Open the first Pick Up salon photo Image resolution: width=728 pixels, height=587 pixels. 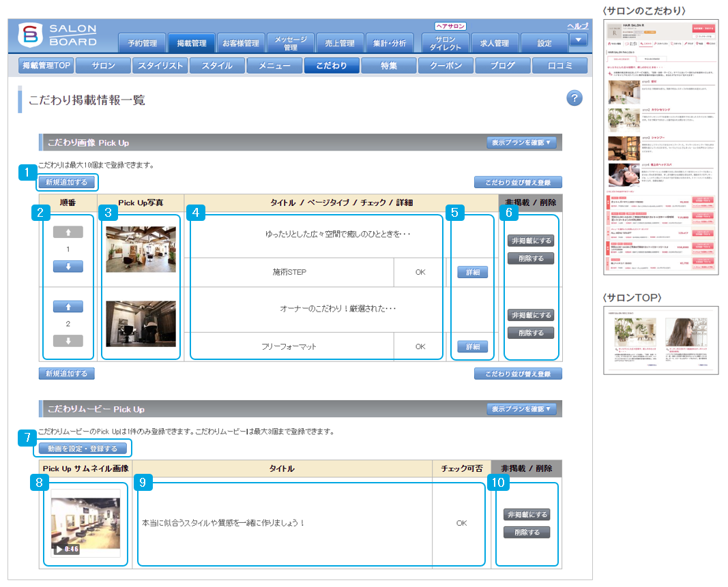click(x=141, y=250)
